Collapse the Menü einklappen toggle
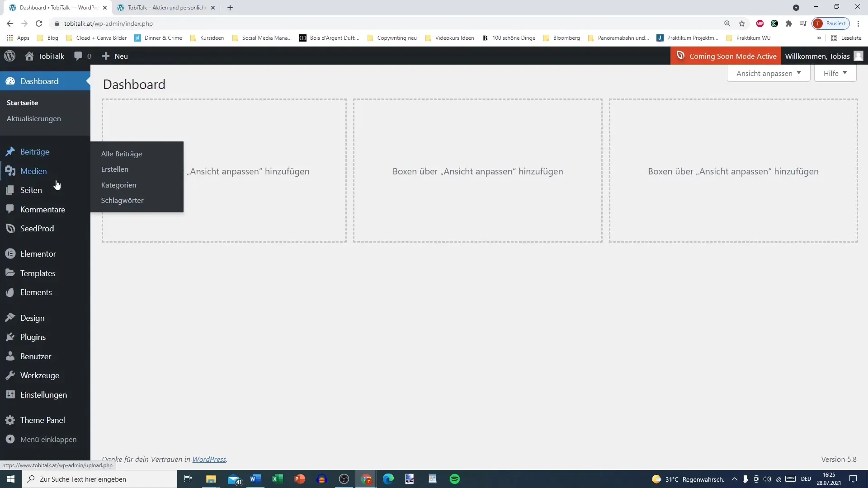868x488 pixels. tap(48, 439)
